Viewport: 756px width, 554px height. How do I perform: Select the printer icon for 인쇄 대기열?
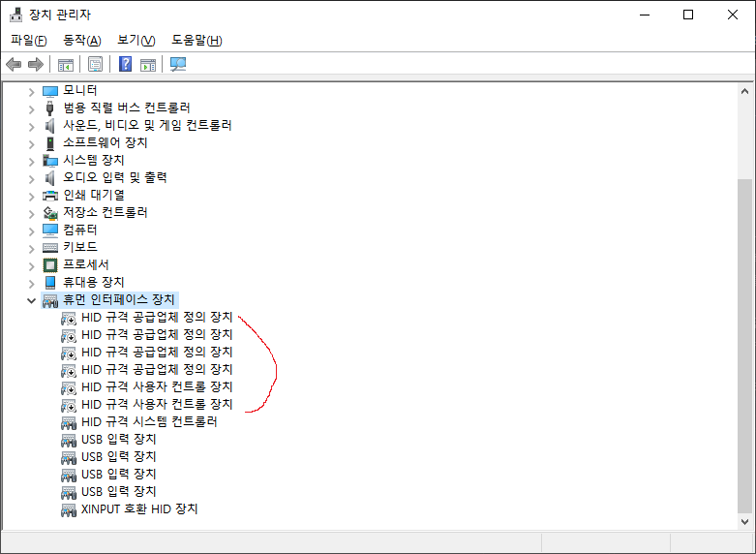click(50, 196)
